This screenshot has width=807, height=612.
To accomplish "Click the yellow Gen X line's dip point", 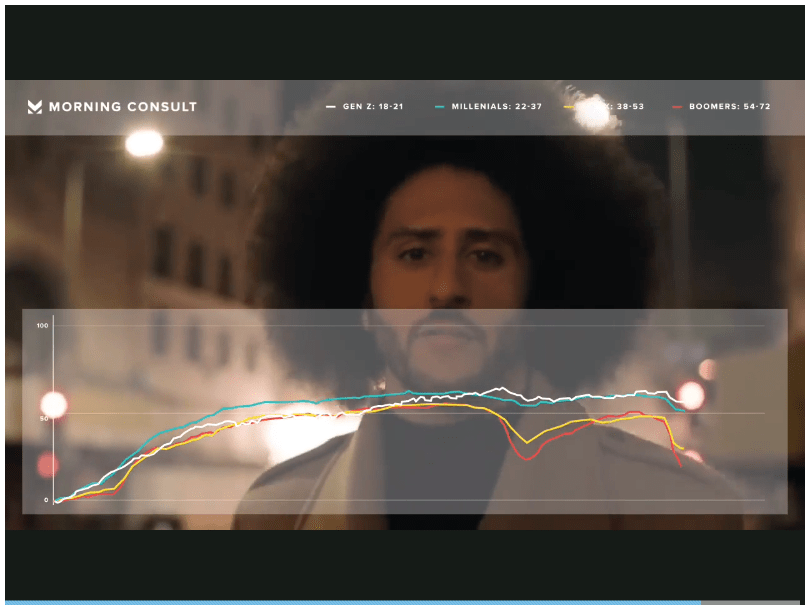I will [527, 442].
